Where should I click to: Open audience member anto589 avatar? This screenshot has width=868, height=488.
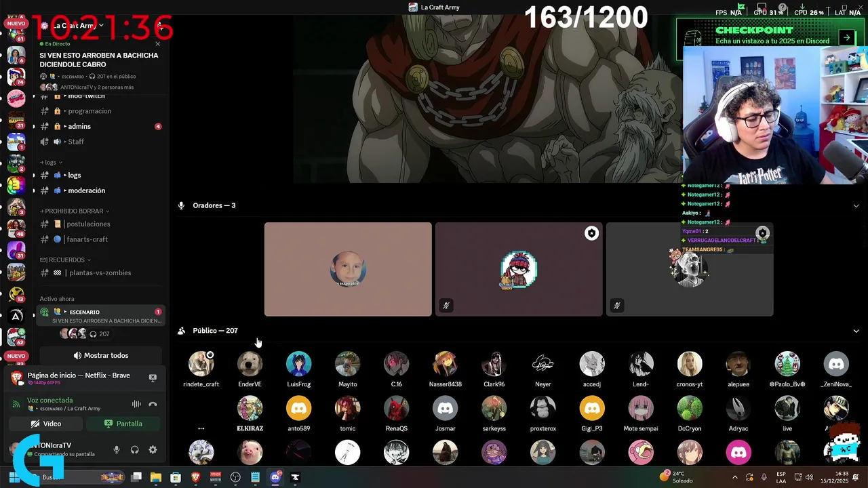click(298, 409)
